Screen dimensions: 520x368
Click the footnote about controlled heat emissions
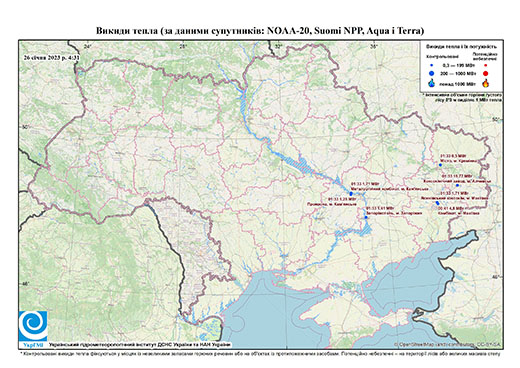point(260,353)
